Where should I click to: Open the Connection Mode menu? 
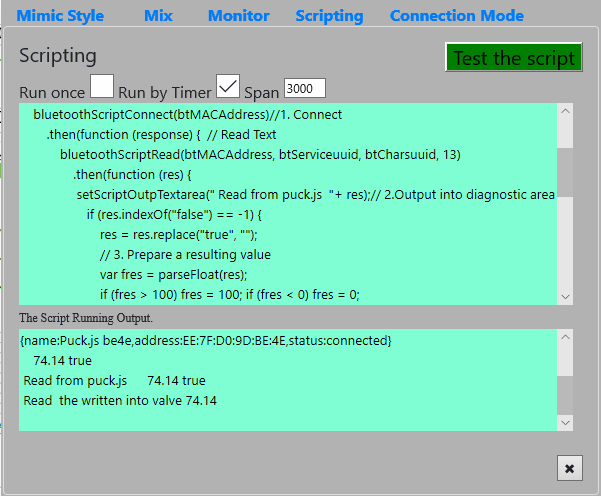point(457,16)
